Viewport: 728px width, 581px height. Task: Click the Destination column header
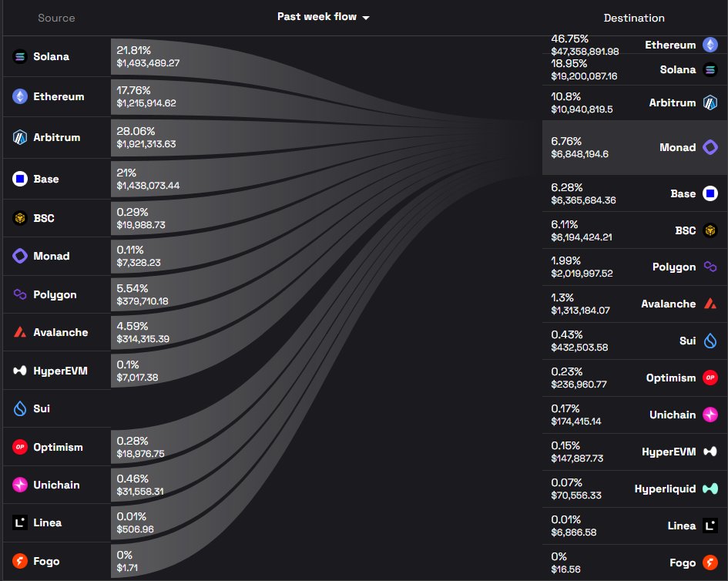pyautogui.click(x=634, y=18)
